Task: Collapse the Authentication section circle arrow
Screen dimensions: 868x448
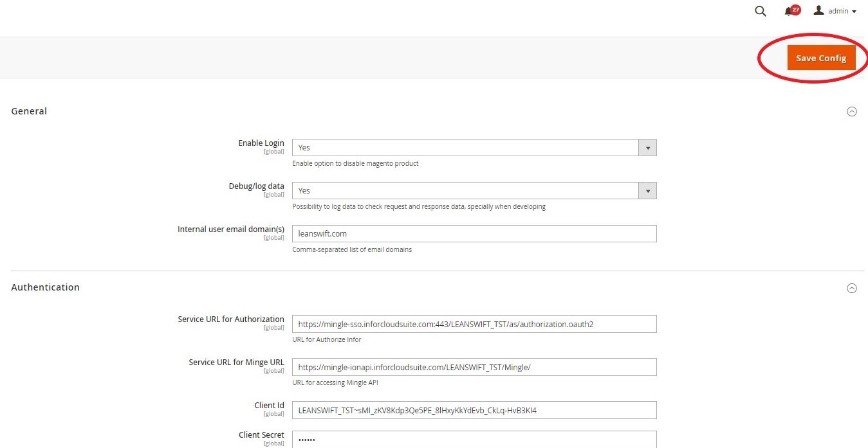Action: (x=852, y=288)
